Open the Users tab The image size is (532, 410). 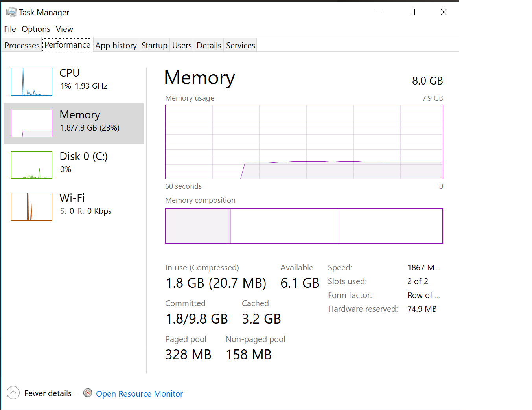[182, 46]
